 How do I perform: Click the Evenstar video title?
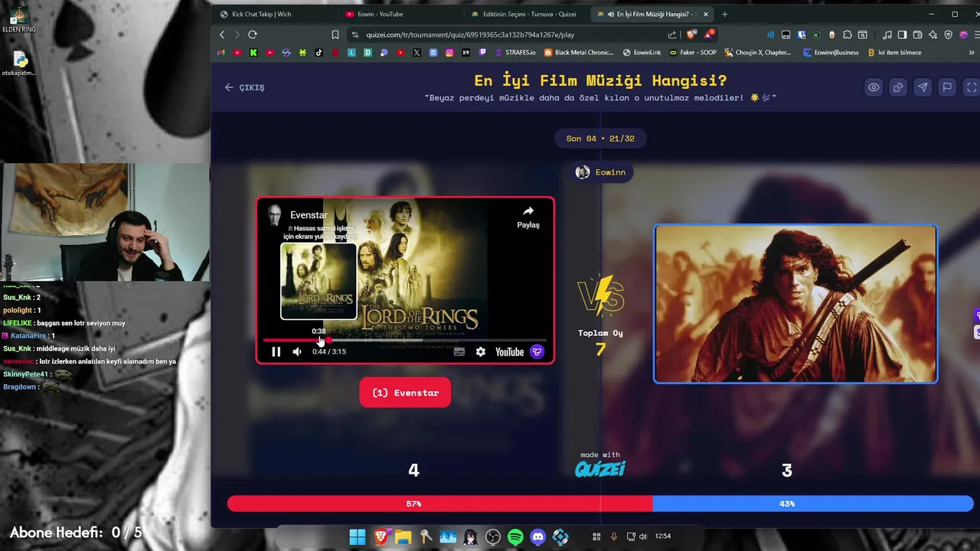[x=309, y=215]
